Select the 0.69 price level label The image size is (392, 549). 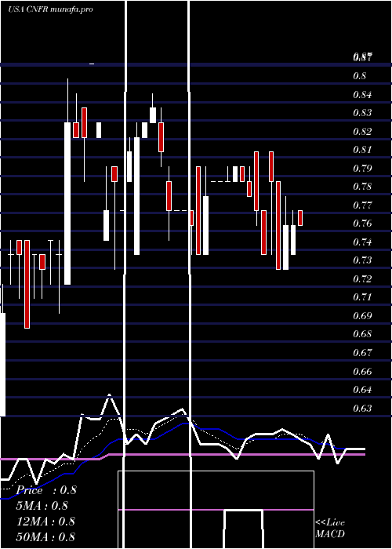pyautogui.click(x=362, y=316)
